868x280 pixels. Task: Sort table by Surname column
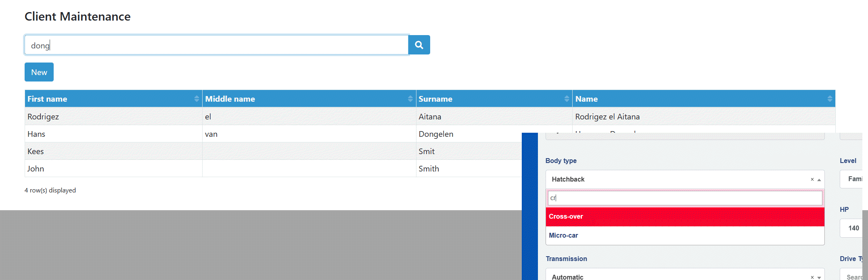(567, 99)
